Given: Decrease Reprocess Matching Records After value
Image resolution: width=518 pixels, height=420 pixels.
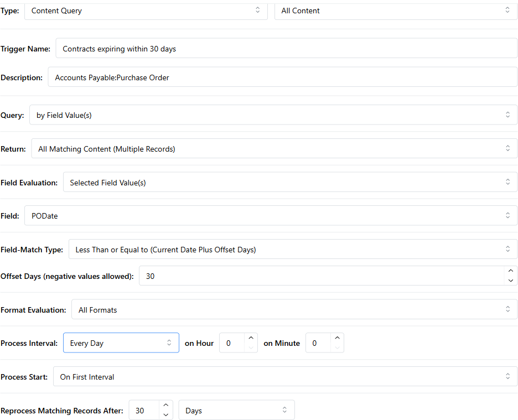Looking at the screenshot, I should [x=166, y=414].
